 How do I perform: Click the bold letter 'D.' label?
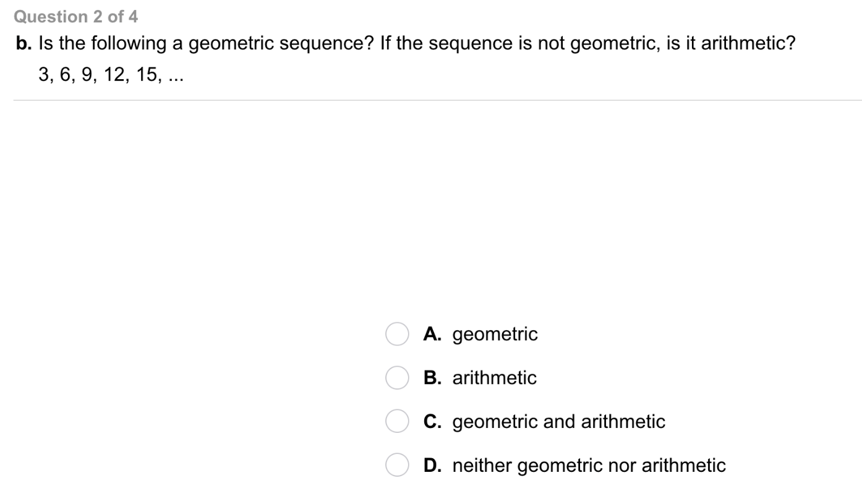point(432,465)
